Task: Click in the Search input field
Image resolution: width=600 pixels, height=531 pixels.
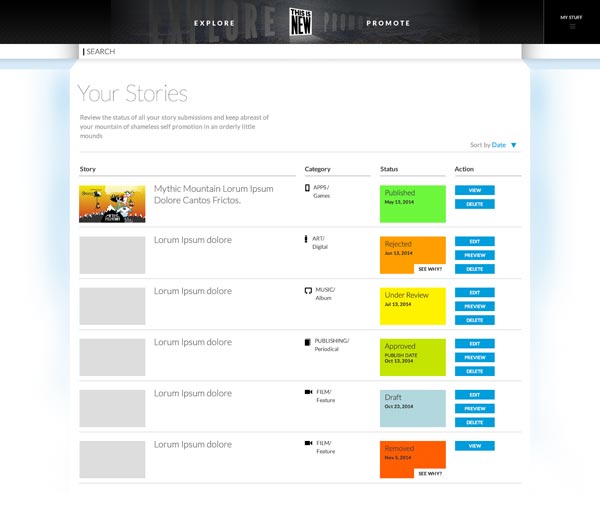Action: (300, 51)
